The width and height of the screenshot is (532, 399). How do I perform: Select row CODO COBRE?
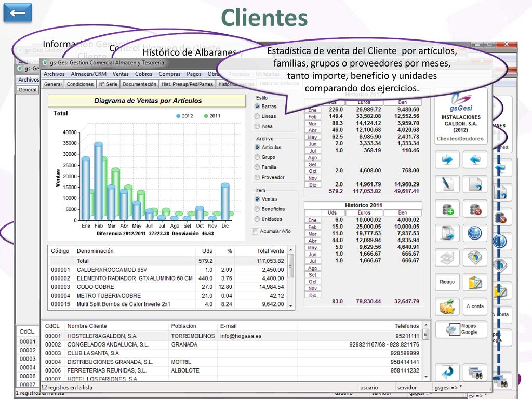click(168, 287)
